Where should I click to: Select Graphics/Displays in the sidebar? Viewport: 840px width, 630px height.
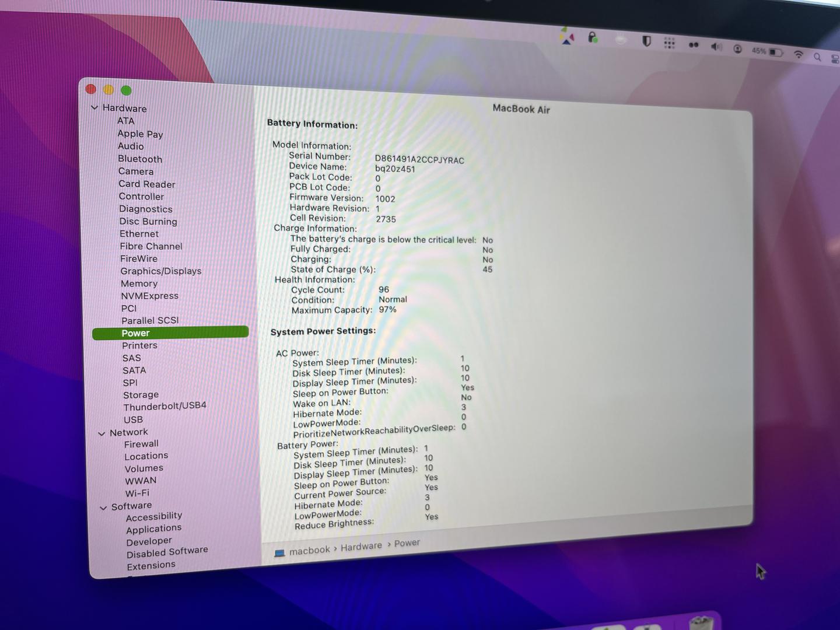click(161, 271)
